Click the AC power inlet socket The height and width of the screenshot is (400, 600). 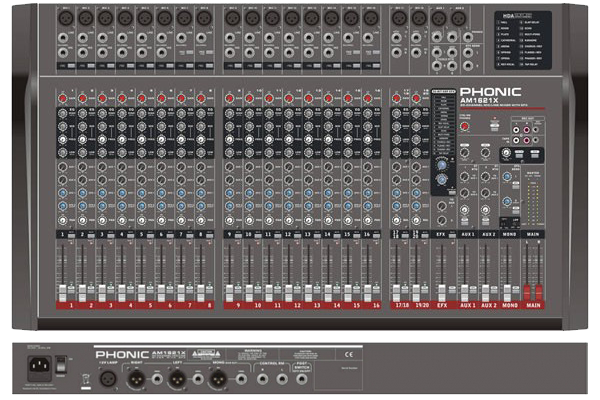coord(38,367)
